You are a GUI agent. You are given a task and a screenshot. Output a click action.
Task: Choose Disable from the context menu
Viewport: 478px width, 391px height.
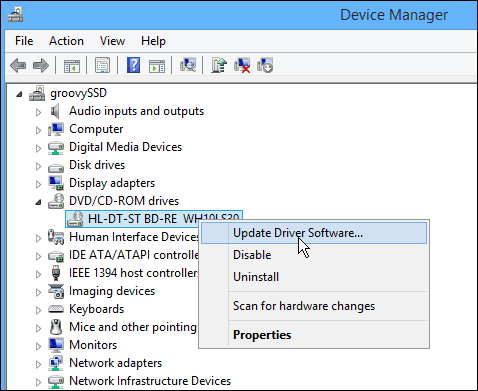pos(314,255)
